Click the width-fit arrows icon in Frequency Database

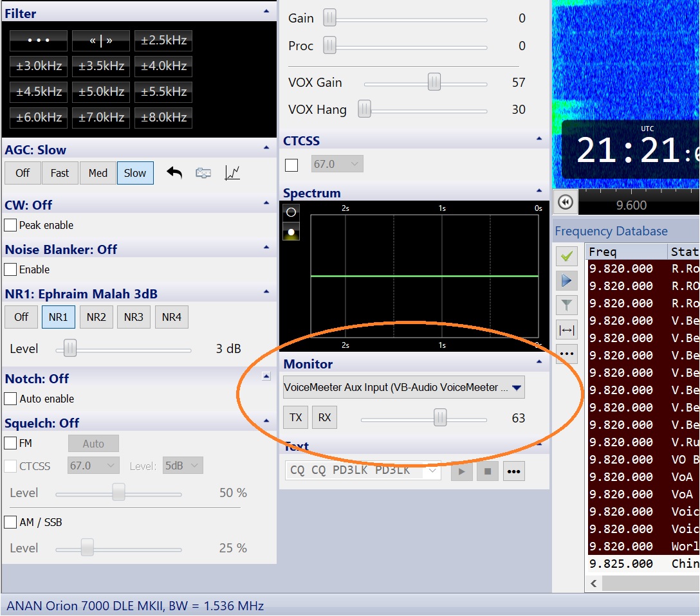point(567,330)
